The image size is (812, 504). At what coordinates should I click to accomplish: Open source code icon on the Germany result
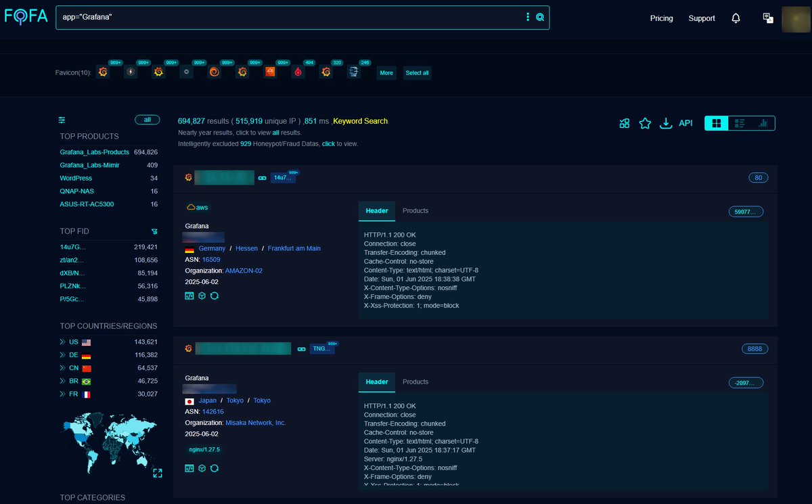click(189, 296)
